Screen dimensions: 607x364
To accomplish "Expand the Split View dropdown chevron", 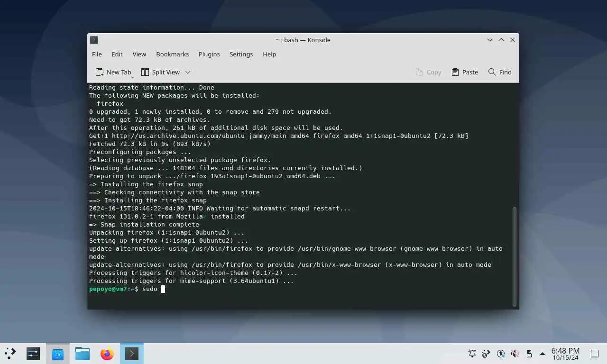I will coord(188,72).
